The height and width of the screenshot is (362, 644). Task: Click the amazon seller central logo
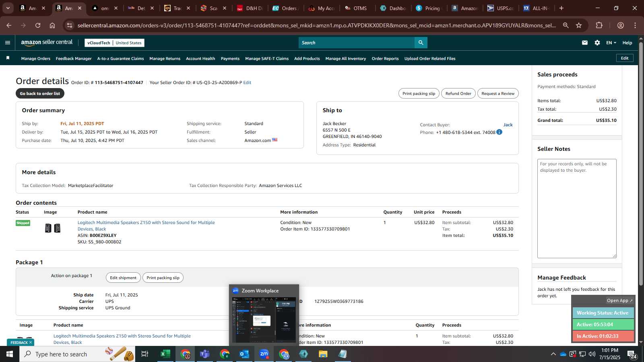(47, 42)
